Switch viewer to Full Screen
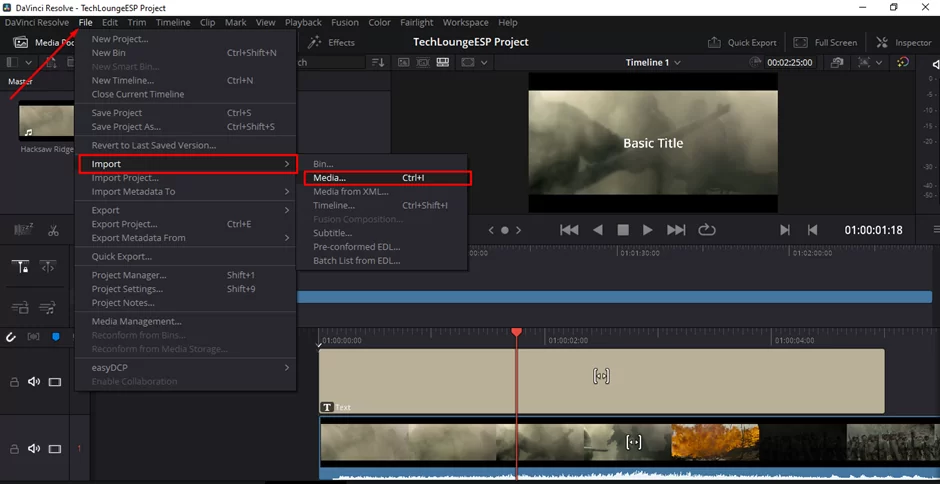This screenshot has height=484, width=940. coord(825,43)
